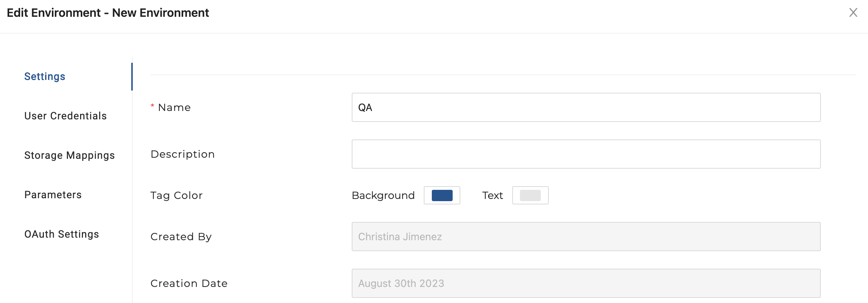Click the Created By field with Christina Jimenez
Viewport: 868px width, 303px height.
(586, 237)
